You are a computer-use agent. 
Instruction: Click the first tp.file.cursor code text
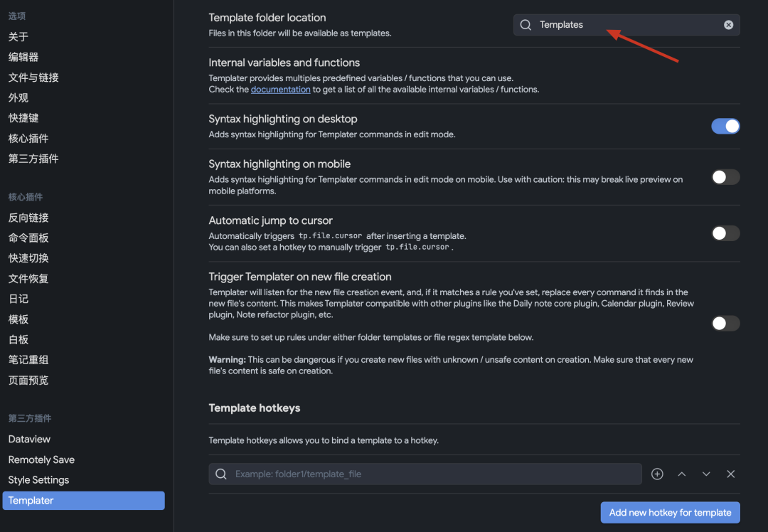click(x=330, y=236)
